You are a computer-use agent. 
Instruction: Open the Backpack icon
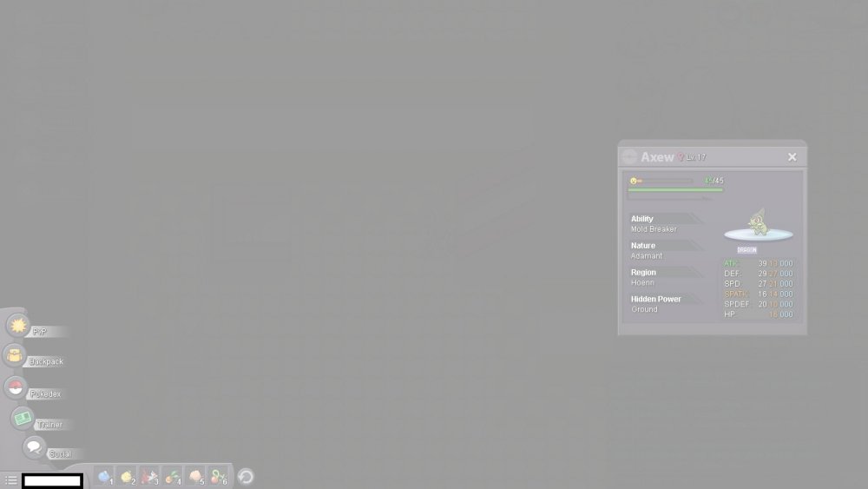15,354
